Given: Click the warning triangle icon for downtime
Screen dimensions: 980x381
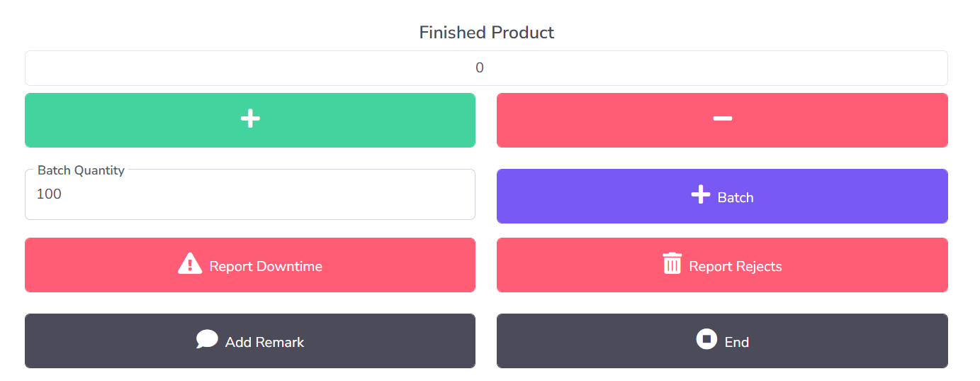Looking at the screenshot, I should 190,264.
